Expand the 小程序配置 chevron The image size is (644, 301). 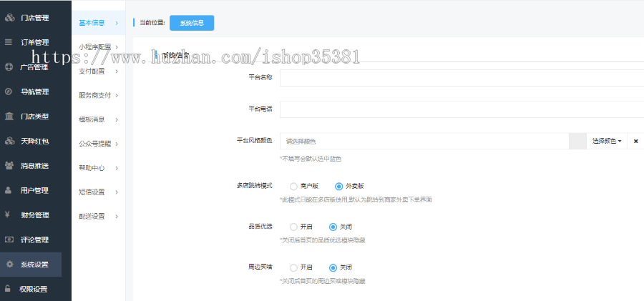click(x=117, y=47)
